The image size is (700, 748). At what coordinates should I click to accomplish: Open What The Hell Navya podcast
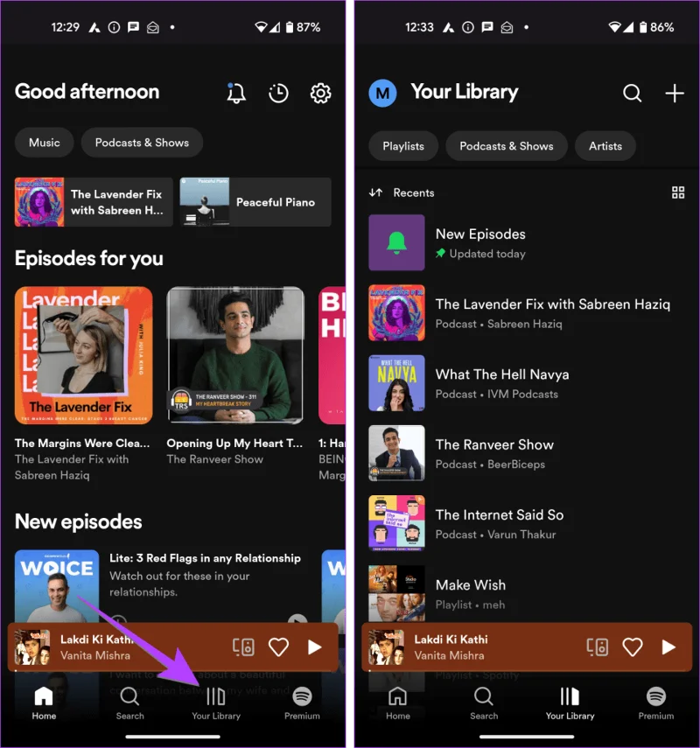click(x=527, y=382)
